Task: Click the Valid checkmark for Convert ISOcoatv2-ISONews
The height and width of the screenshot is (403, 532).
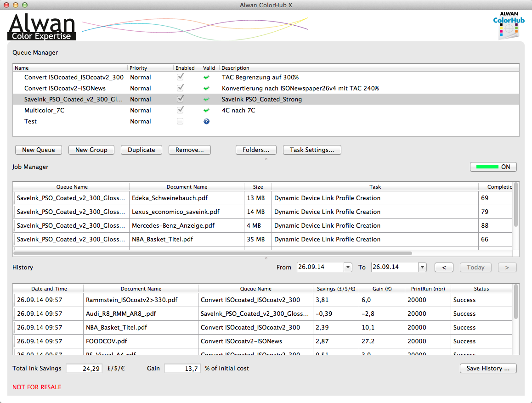Action: [x=206, y=88]
